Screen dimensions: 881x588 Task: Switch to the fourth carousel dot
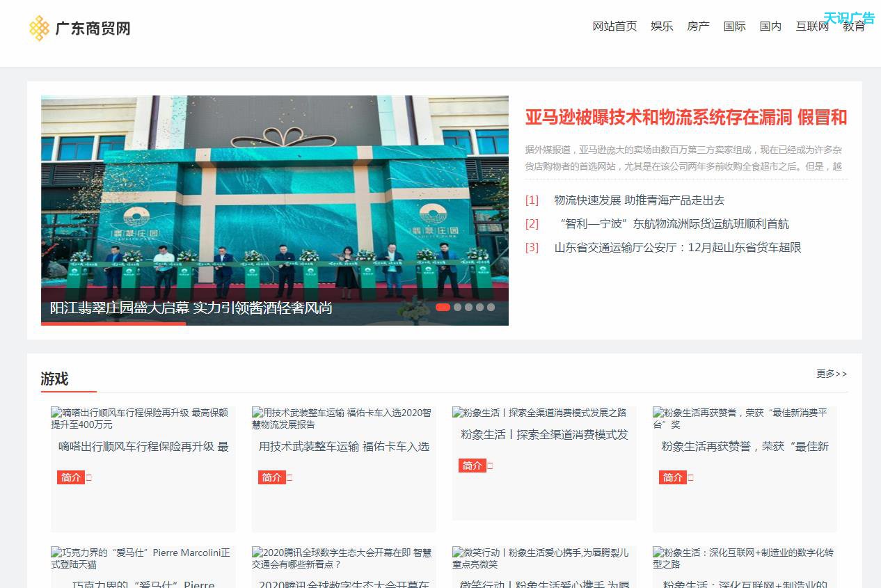(479, 307)
